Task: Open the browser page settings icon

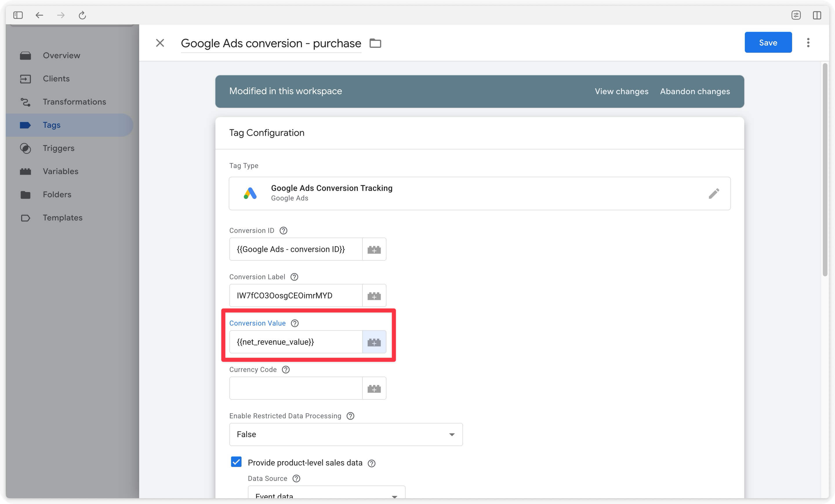Action: tap(796, 15)
